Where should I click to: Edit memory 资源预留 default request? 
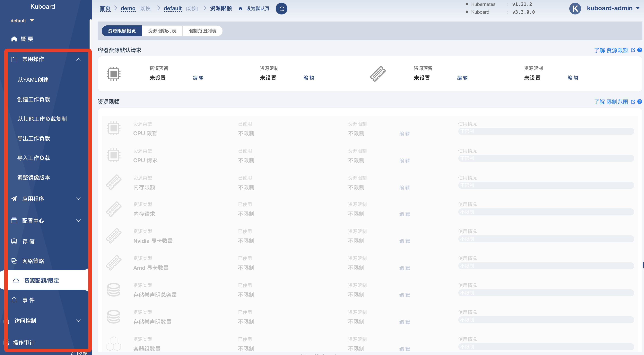(x=463, y=78)
